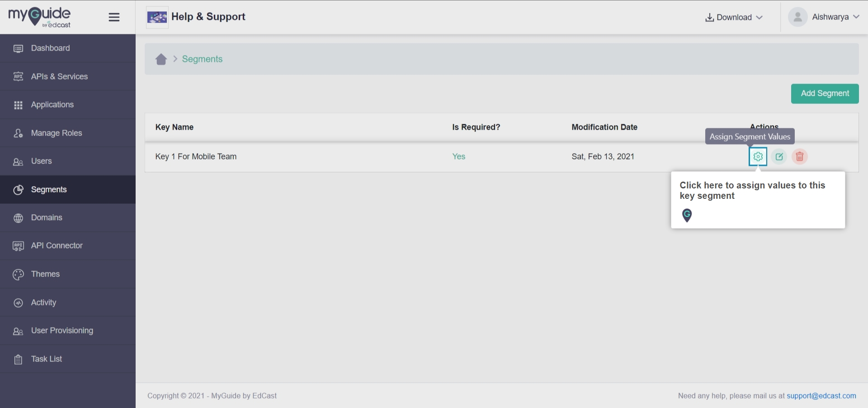Click the edit segment pencil icon
Image resolution: width=868 pixels, height=408 pixels.
coord(779,157)
